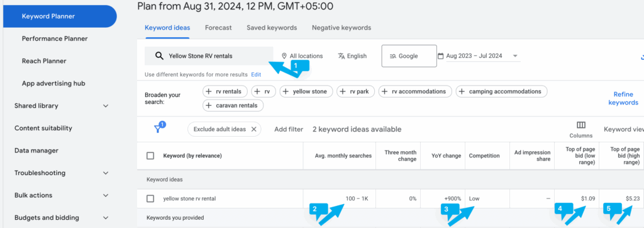Click plus icon on rv rentals chip
The image size is (644, 228).
pyautogui.click(x=209, y=91)
